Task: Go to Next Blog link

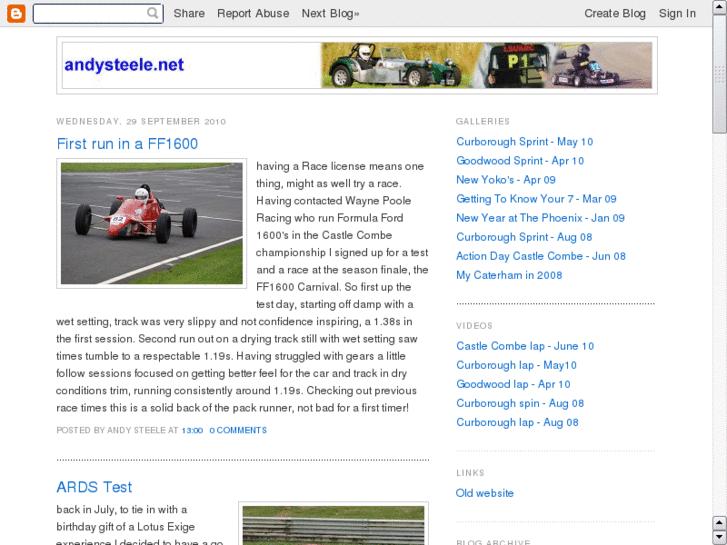Action: tap(330, 13)
